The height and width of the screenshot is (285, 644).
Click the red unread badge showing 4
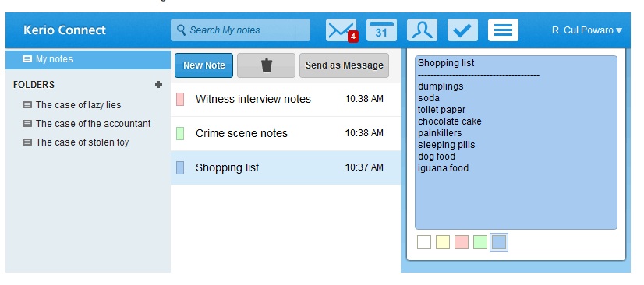(353, 37)
